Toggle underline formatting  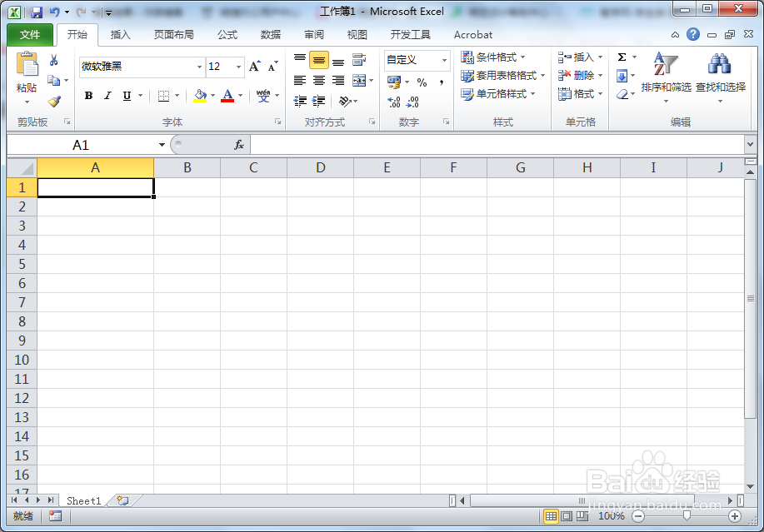click(x=127, y=96)
